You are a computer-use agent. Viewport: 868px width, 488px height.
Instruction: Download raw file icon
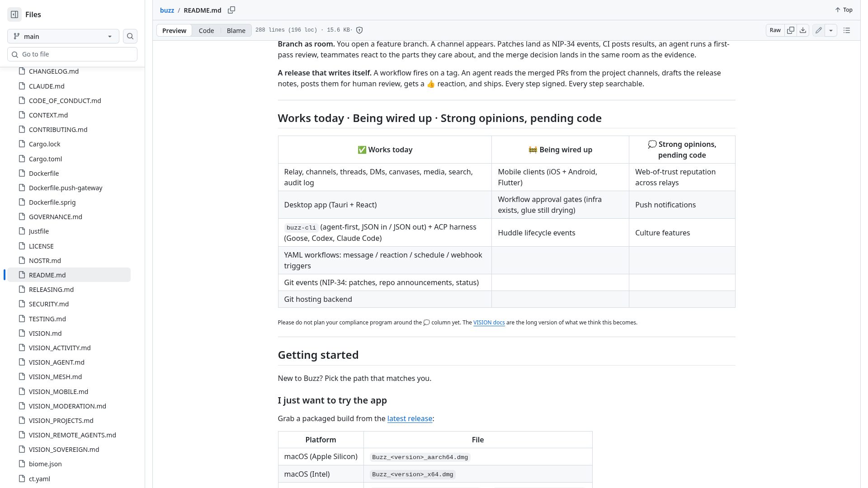(x=803, y=30)
